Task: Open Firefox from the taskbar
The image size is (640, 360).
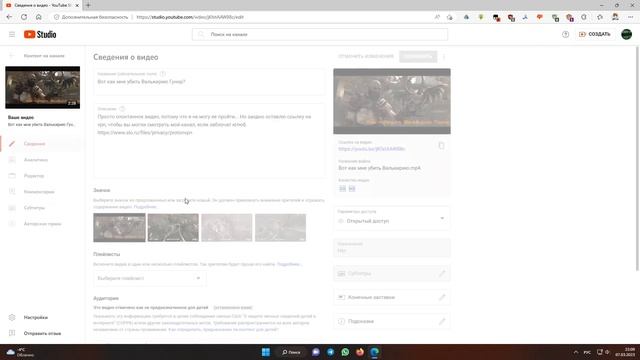Action: click(360, 352)
